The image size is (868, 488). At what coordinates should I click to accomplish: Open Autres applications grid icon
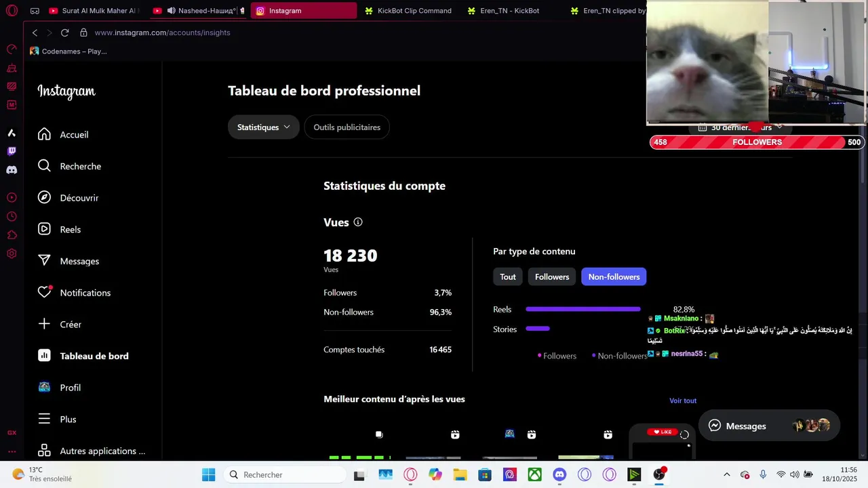[44, 451]
